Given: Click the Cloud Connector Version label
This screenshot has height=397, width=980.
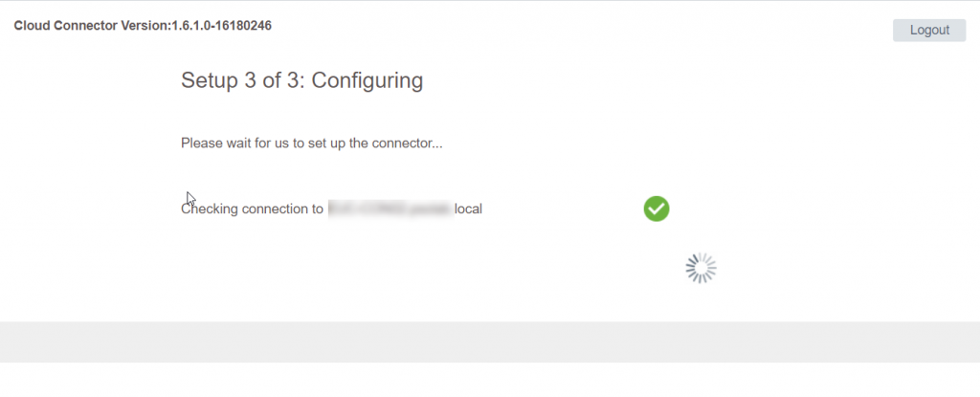Looking at the screenshot, I should point(143,26).
